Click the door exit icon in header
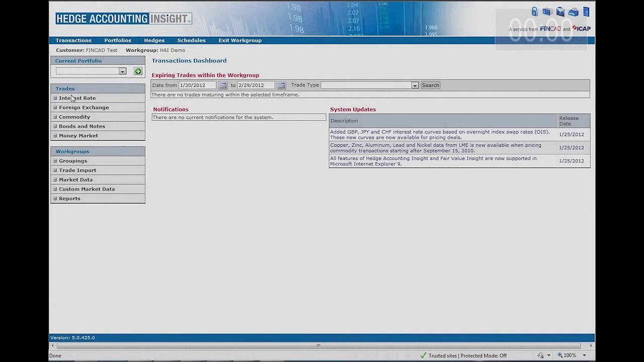The image size is (644, 362). pyautogui.click(x=586, y=12)
